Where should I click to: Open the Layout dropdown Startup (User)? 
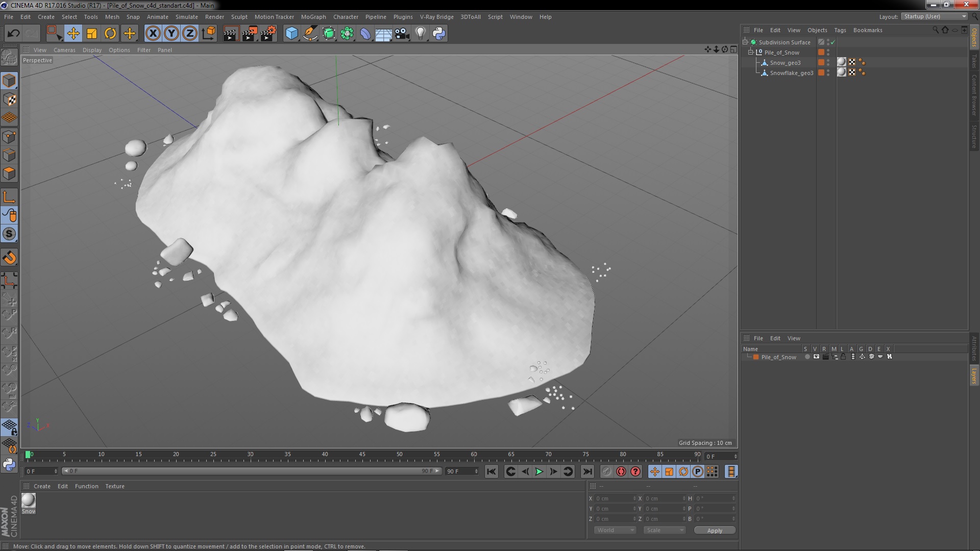point(935,17)
